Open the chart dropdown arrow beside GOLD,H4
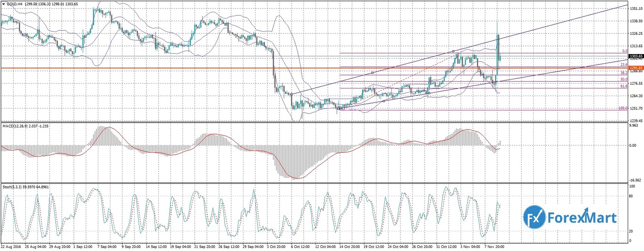The width and height of the screenshot is (644, 251). click(x=3, y=4)
